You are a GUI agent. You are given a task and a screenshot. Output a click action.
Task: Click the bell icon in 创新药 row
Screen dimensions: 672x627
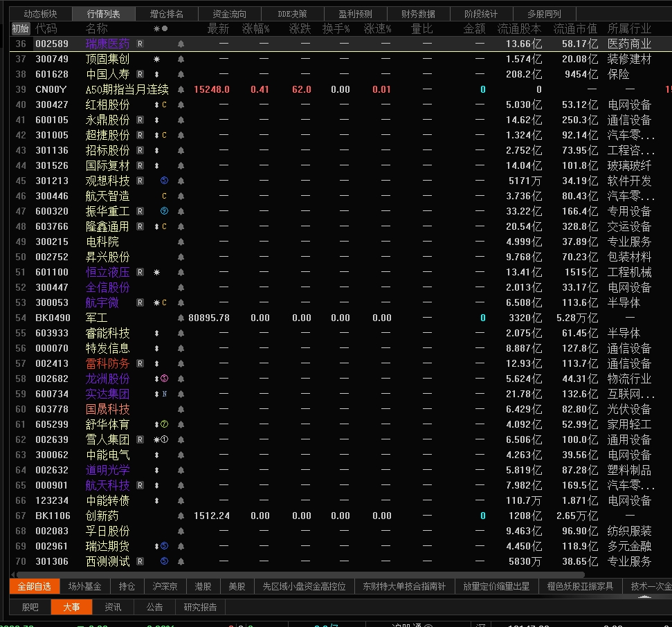(x=181, y=516)
